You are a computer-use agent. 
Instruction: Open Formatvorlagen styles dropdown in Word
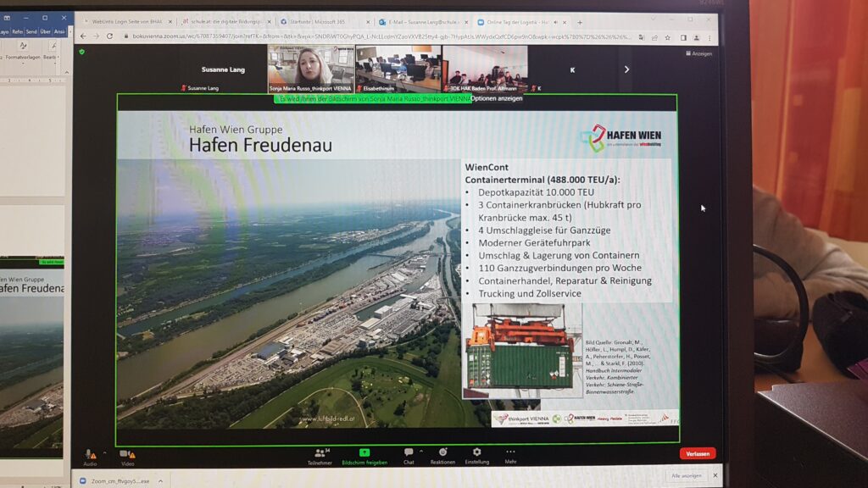(x=23, y=52)
